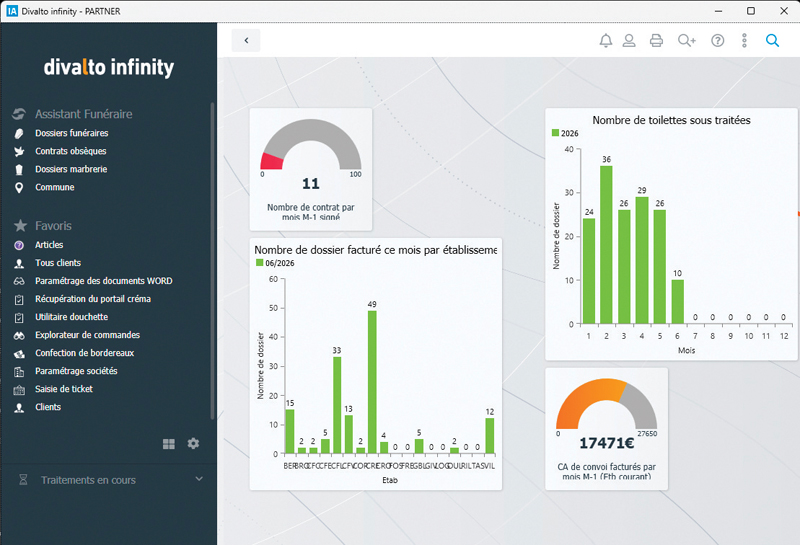The height and width of the screenshot is (545, 800).
Task: Click the Favoris section header
Action: [53, 226]
